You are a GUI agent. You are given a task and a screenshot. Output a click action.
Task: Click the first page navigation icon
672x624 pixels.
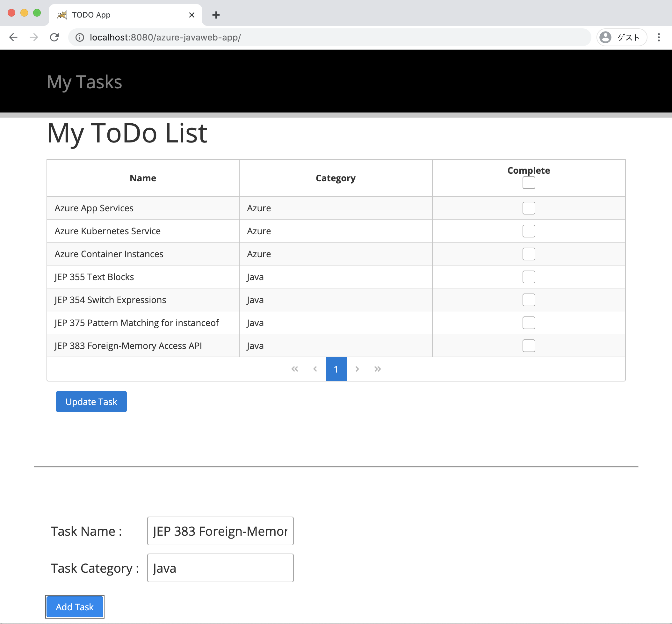[x=294, y=369]
